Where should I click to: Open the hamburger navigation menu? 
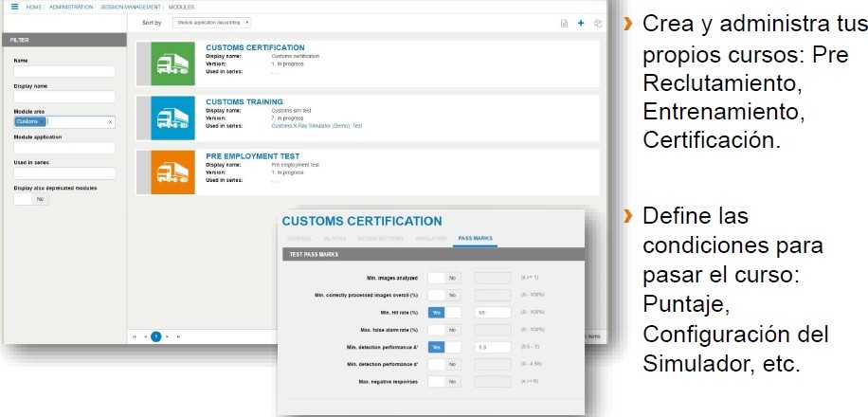click(14, 7)
